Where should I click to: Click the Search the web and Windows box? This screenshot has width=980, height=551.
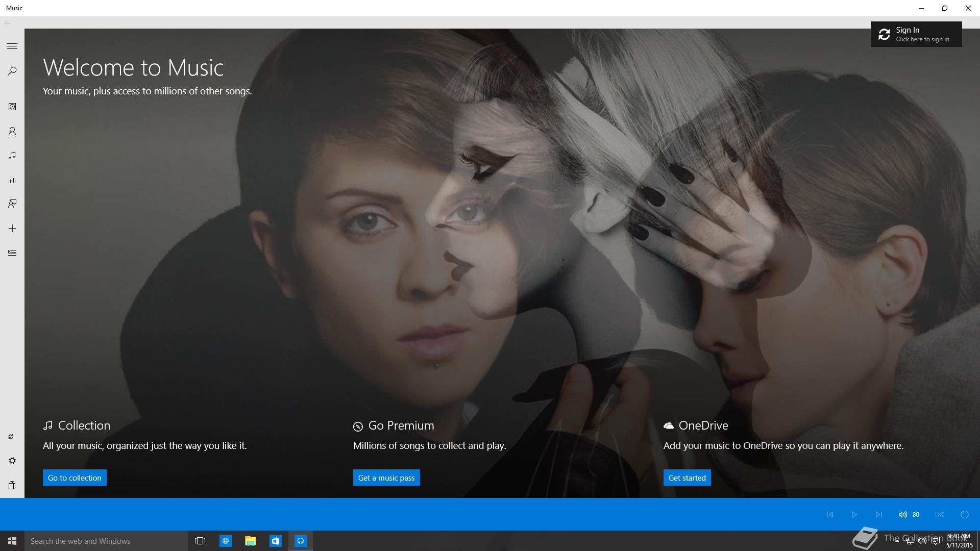point(106,541)
